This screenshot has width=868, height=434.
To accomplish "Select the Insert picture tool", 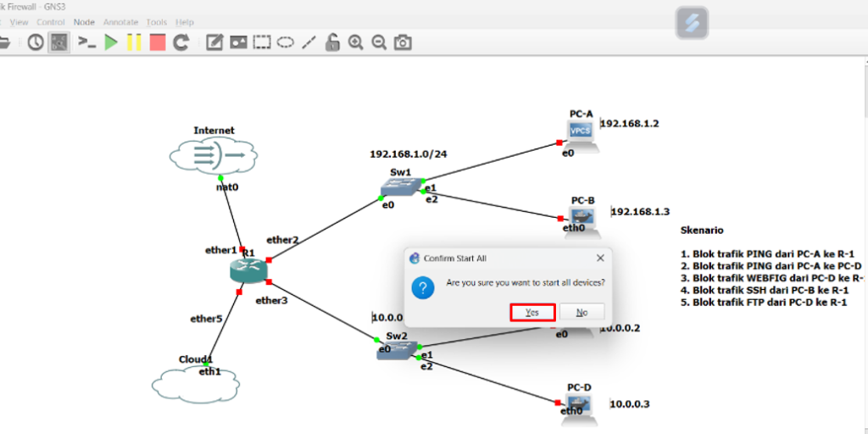I will (239, 42).
